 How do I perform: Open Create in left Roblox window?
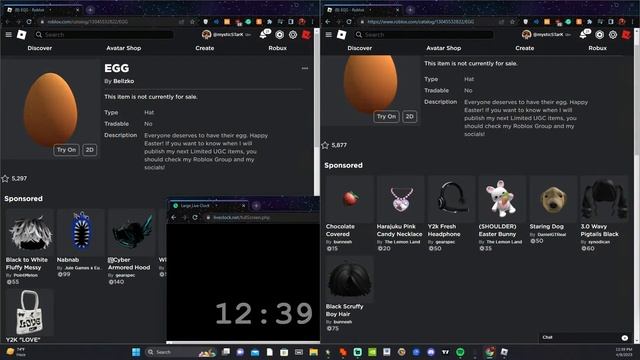tap(204, 48)
